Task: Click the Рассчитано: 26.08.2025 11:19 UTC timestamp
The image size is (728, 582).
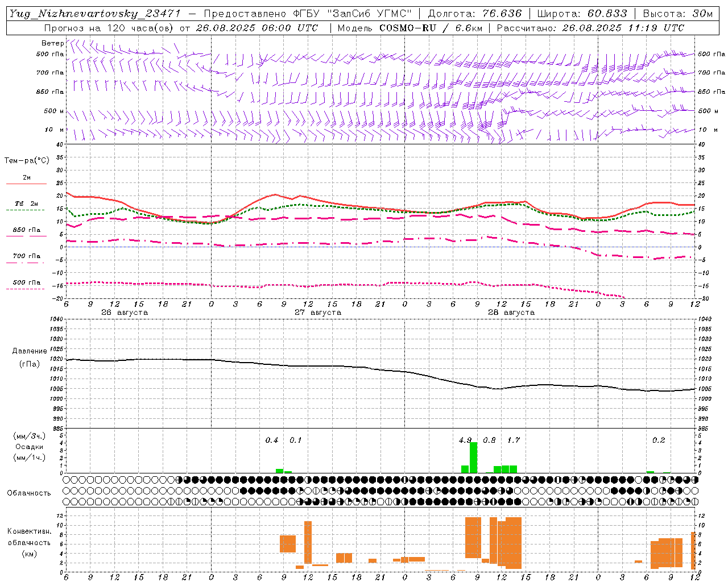Action: point(590,28)
